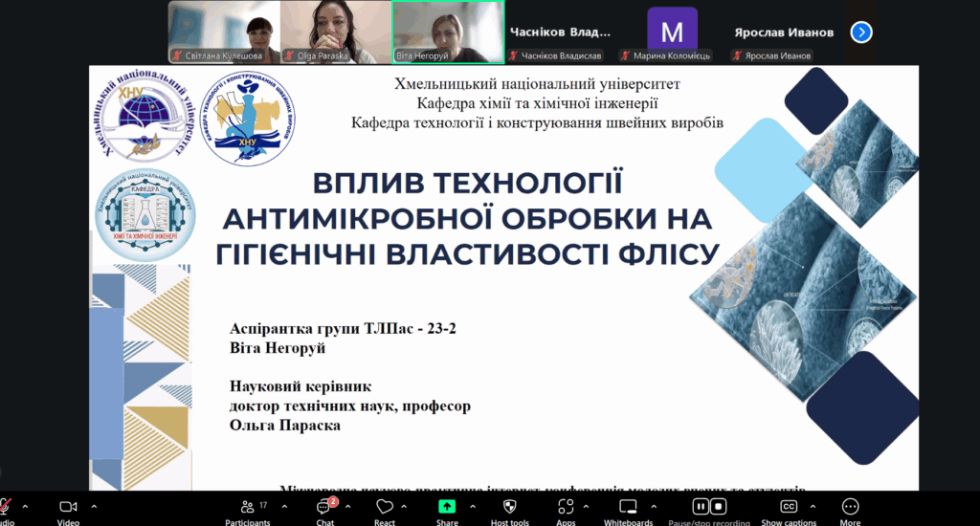Unmute the microphone audio button

pos(5,507)
